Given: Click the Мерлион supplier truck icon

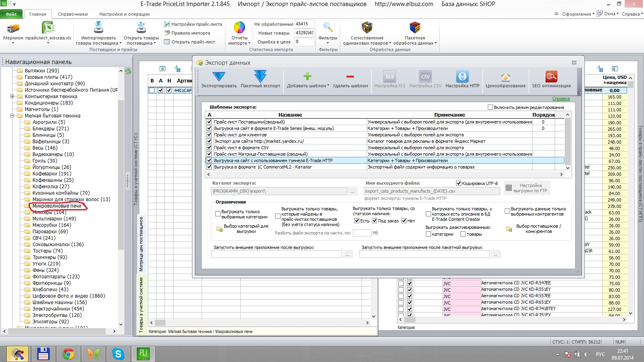Looking at the screenshot, I should pos(13,28).
